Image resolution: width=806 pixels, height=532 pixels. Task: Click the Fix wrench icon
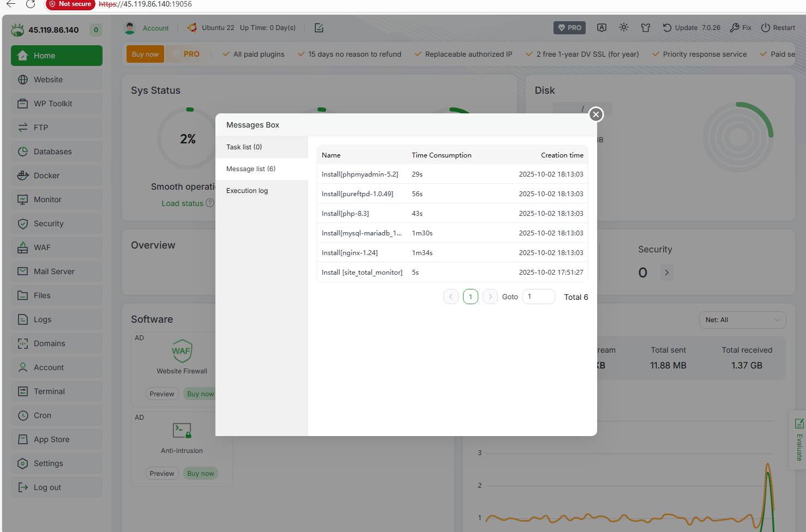click(735, 28)
